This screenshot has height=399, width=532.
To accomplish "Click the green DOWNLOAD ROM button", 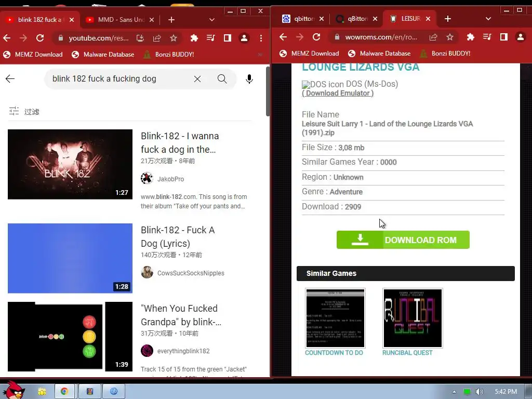I will click(403, 240).
